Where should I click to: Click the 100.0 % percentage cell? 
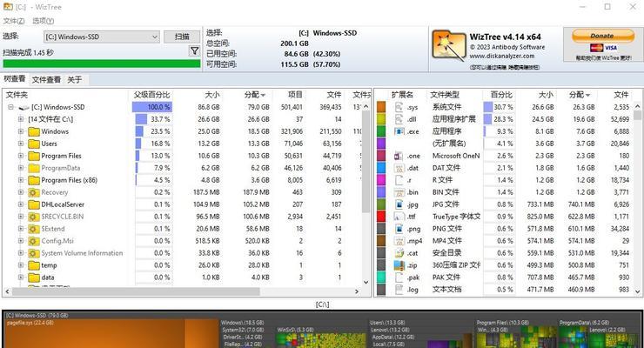pos(152,107)
